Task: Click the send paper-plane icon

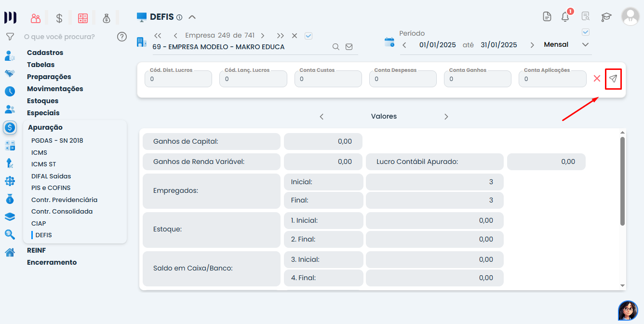Action: 613,79
